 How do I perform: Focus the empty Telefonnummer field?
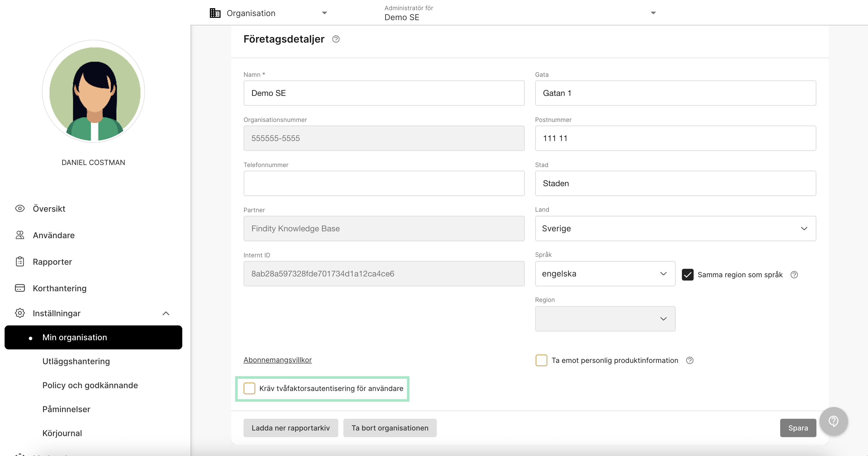point(384,183)
